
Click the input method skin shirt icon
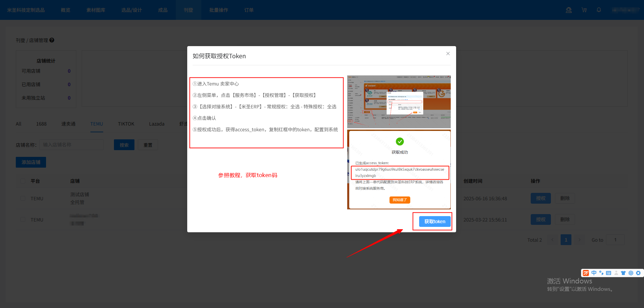[x=623, y=273]
